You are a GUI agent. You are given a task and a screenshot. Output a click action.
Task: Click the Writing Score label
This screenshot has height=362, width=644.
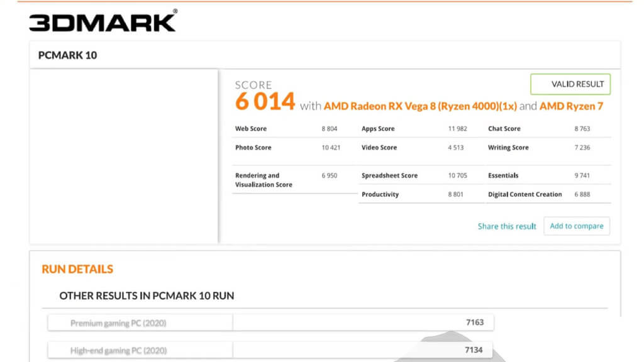508,147
